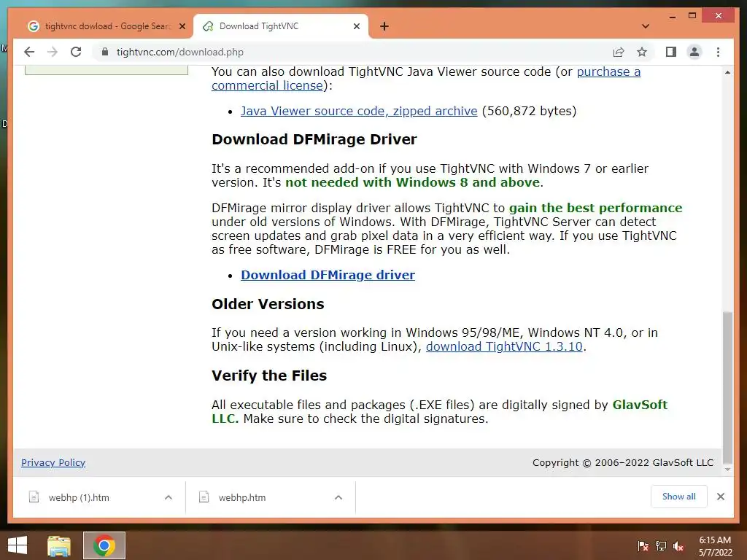Image resolution: width=747 pixels, height=560 pixels.
Task: Click the Chrome taskbar icon
Action: (104, 545)
